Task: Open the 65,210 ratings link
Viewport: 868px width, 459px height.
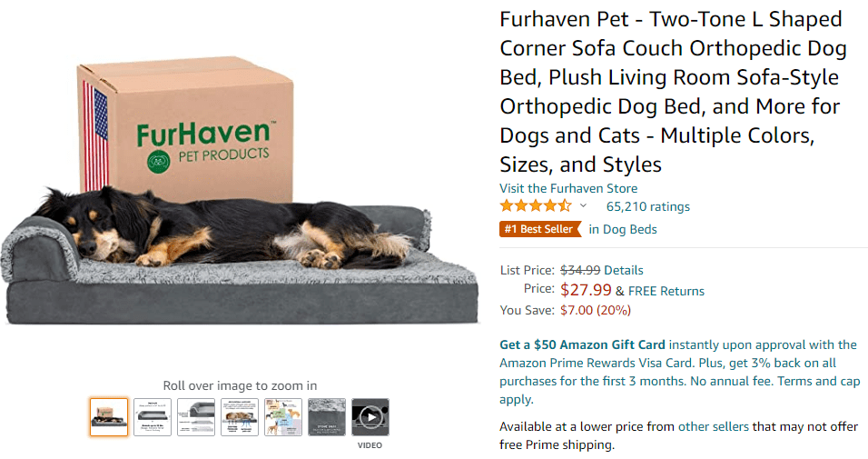Action: (647, 206)
